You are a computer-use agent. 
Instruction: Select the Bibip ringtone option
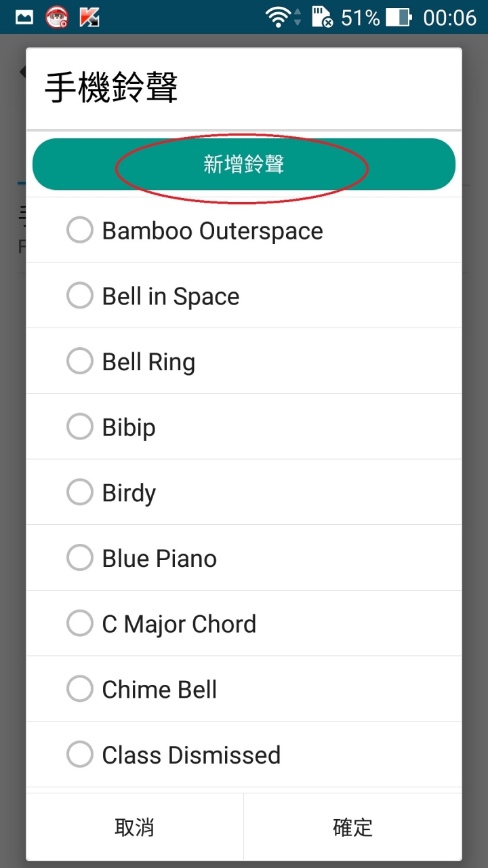coord(244,427)
